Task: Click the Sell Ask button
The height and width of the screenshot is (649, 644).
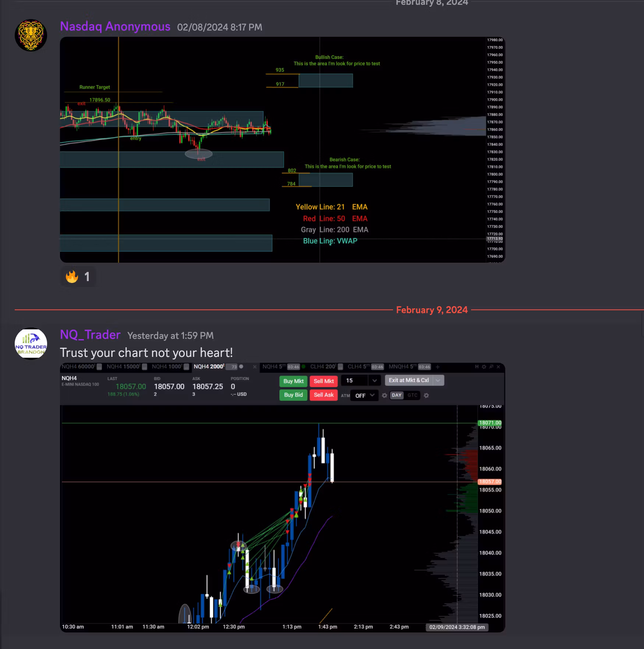Action: click(x=323, y=395)
